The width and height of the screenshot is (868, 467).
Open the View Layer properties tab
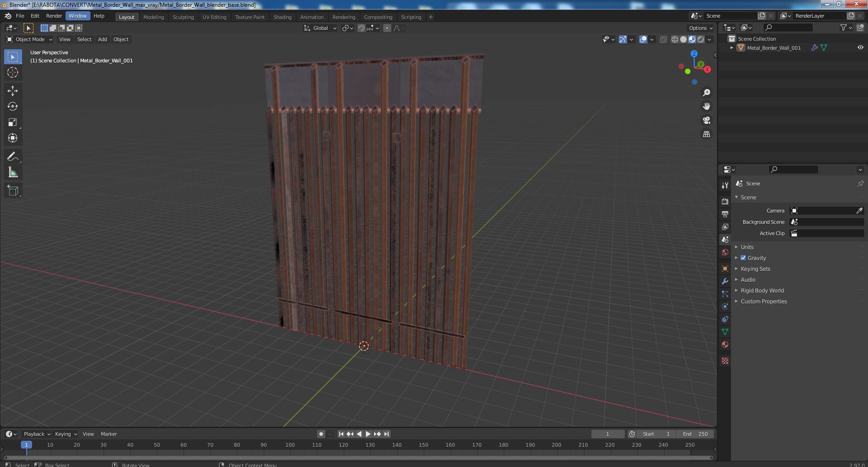tap(725, 226)
